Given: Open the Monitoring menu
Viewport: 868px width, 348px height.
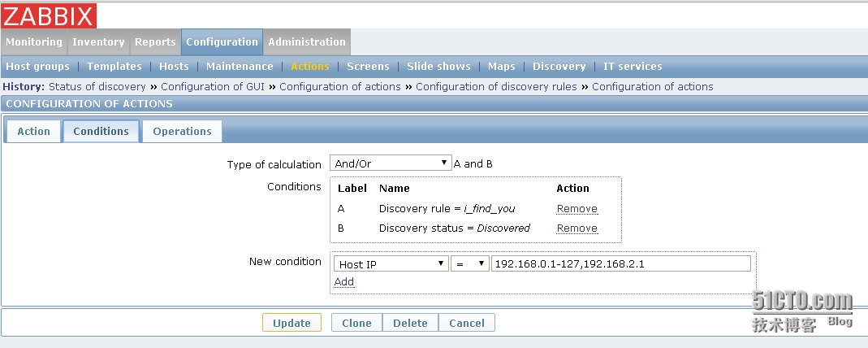Looking at the screenshot, I should (34, 42).
